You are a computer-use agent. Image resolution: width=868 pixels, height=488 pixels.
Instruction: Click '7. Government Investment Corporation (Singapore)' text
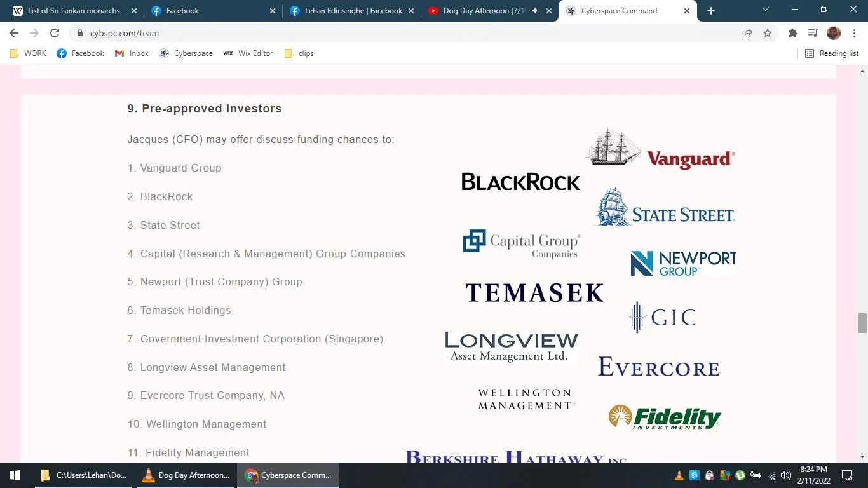coord(255,339)
